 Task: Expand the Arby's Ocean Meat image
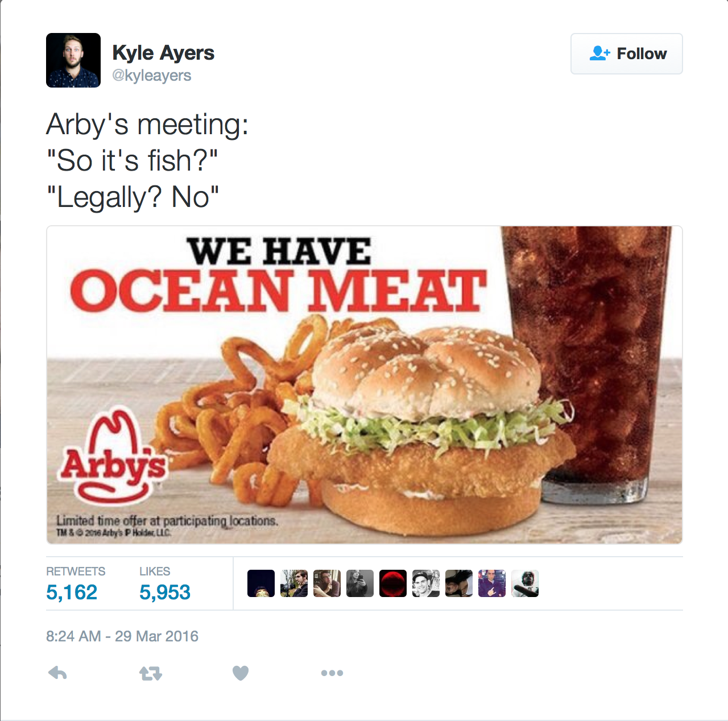(x=365, y=385)
